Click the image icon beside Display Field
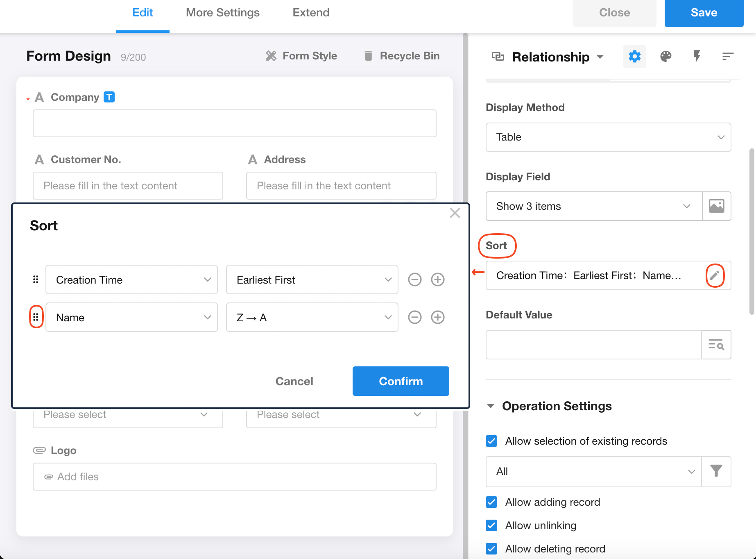 click(716, 206)
